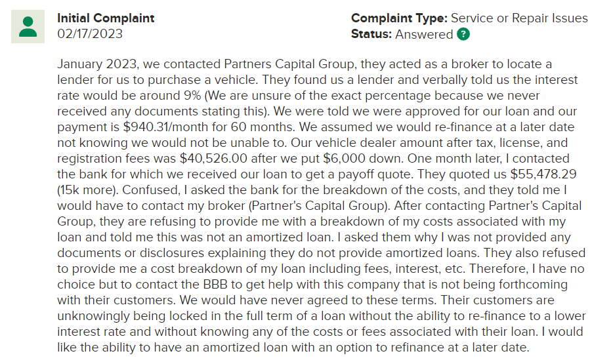Viewport: 592px width, 364px height.
Task: Click the complaint date 02/17/2023
Action: pos(90,34)
